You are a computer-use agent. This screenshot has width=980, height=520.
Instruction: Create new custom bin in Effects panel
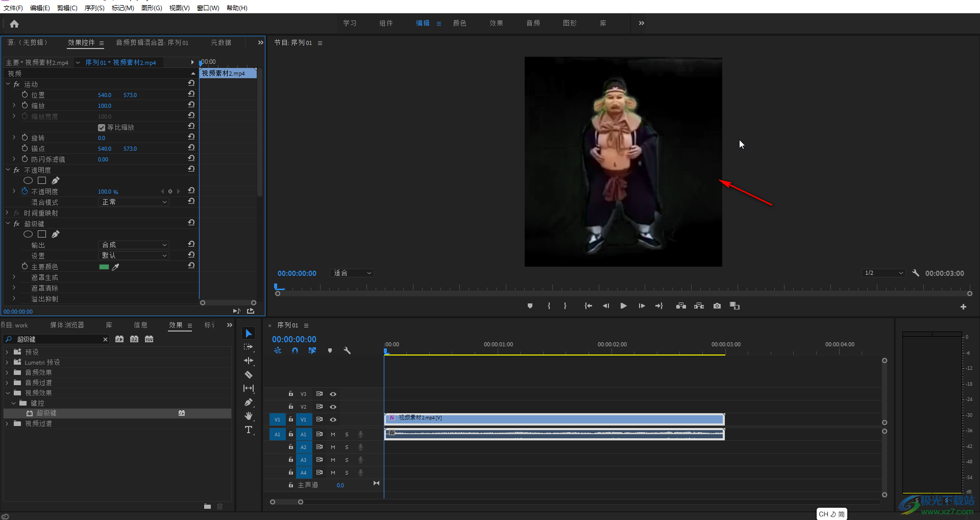click(x=207, y=506)
